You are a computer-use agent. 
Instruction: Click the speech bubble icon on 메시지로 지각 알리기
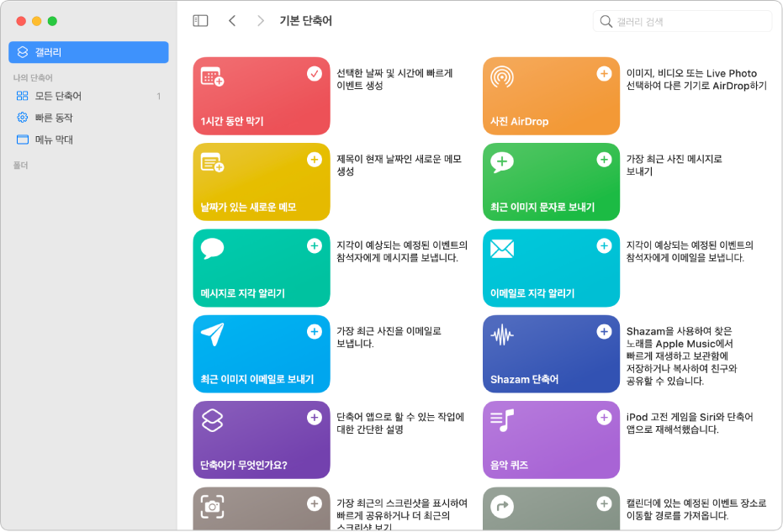click(x=211, y=246)
